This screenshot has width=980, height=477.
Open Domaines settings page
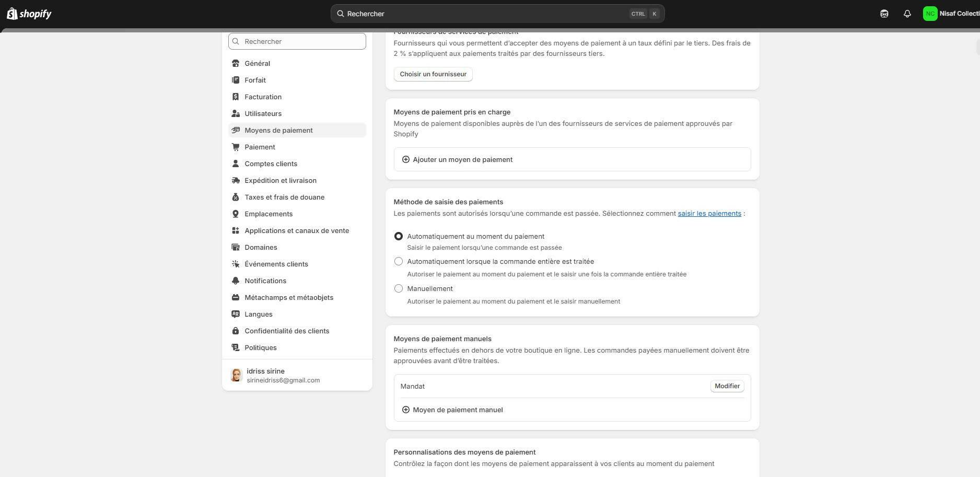tap(261, 248)
